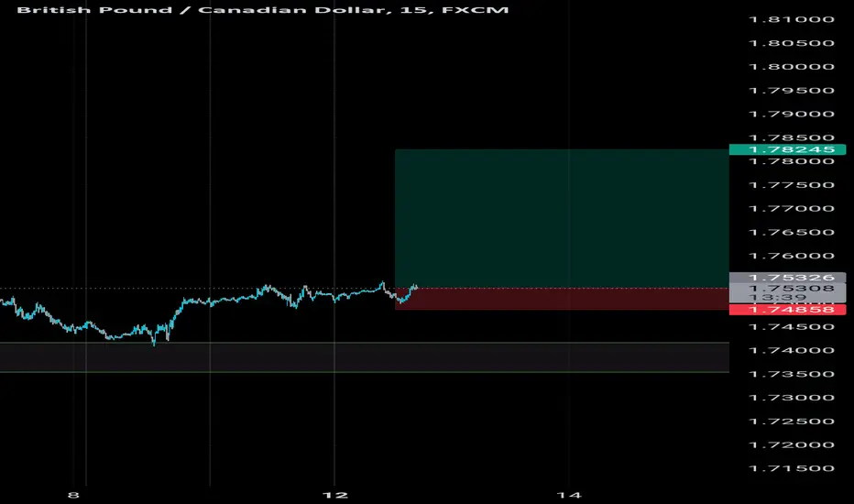Click the 1.80500 price axis label
The image size is (854, 504).
click(x=792, y=43)
